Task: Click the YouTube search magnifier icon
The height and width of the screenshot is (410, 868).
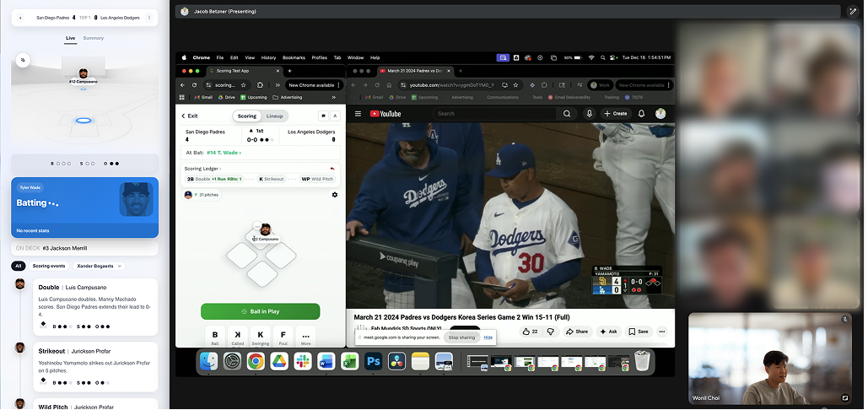Action: click(x=567, y=114)
